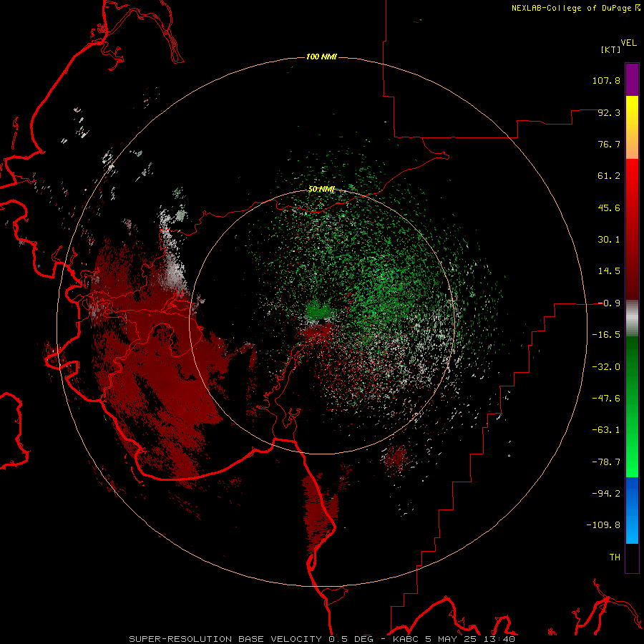Click the -16.5 legend value
The image size is (644, 644).
[606, 335]
